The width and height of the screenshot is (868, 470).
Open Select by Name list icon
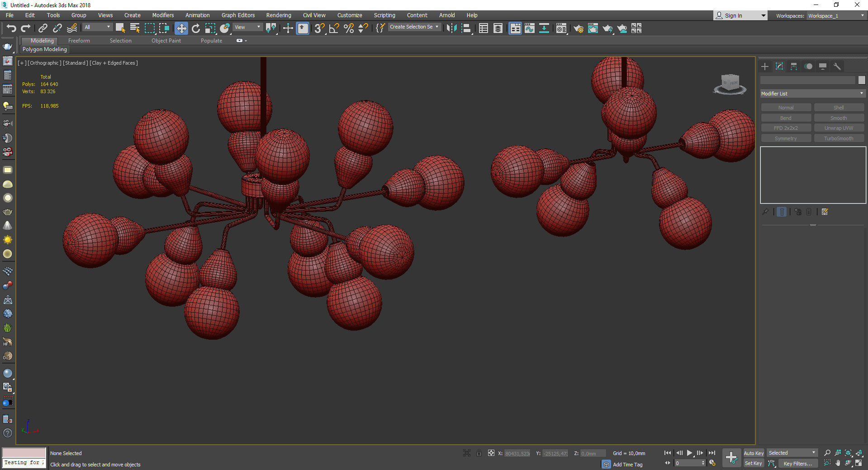135,28
